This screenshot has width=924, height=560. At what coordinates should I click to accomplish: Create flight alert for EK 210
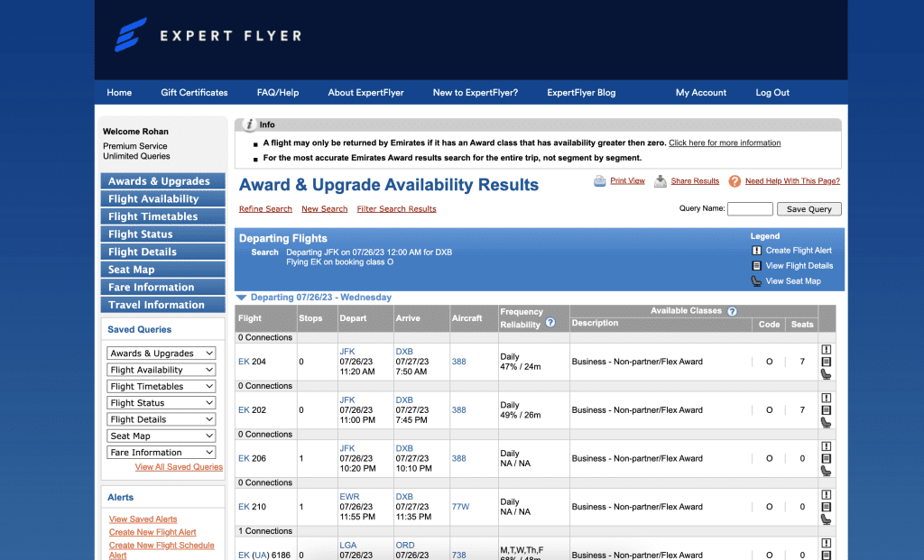point(827,494)
